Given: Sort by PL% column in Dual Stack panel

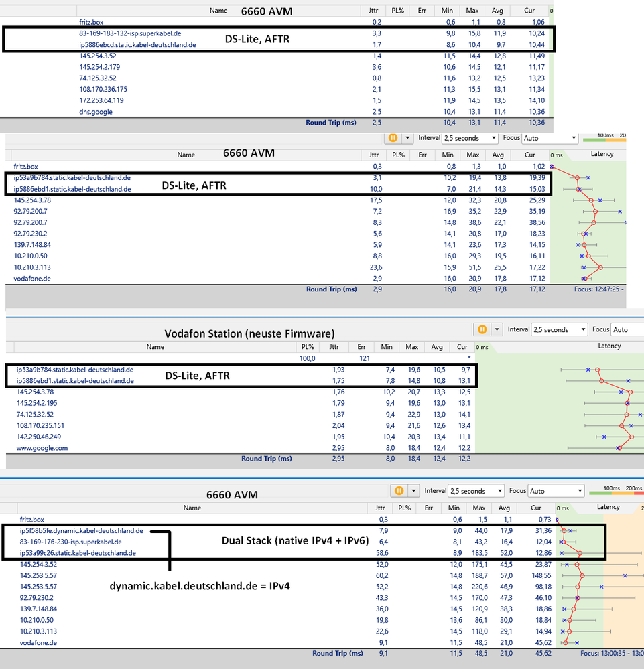Looking at the screenshot, I should (404, 508).
